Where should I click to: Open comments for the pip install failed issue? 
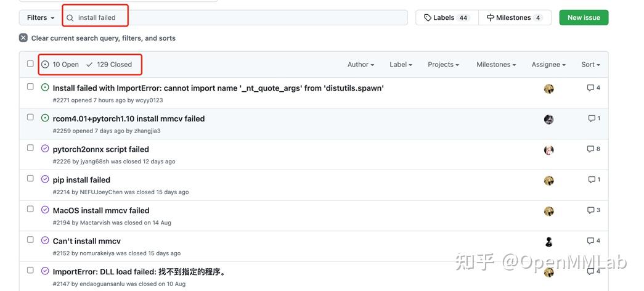pyautogui.click(x=593, y=179)
